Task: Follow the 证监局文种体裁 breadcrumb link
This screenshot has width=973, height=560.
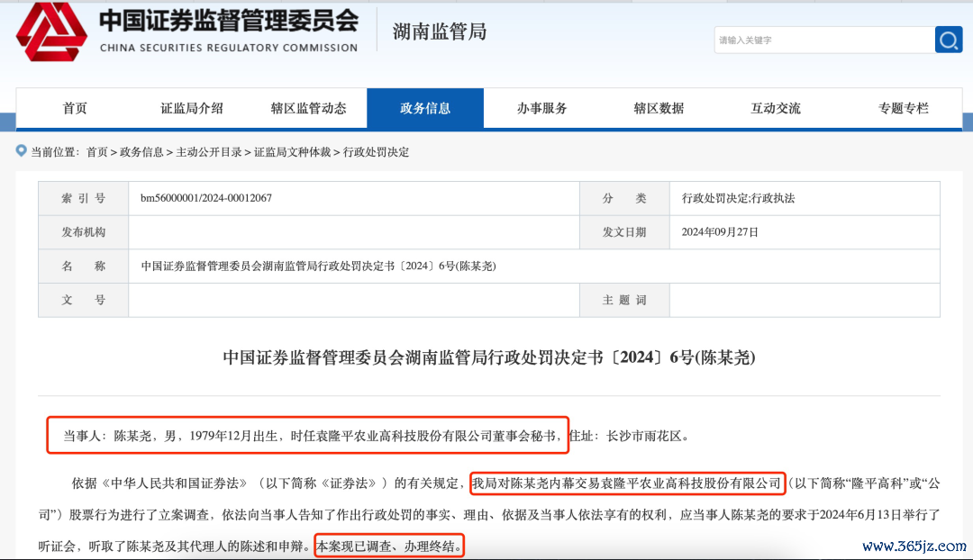Action: click(292, 152)
